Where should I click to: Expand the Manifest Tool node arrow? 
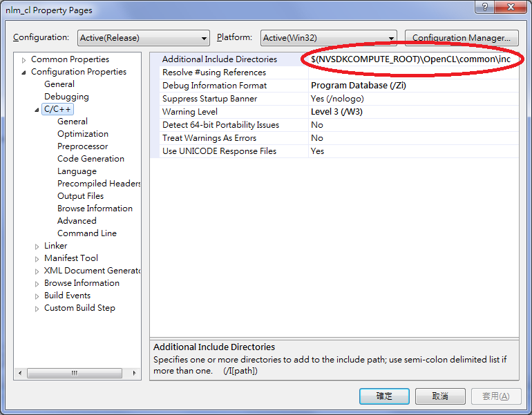click(37, 259)
